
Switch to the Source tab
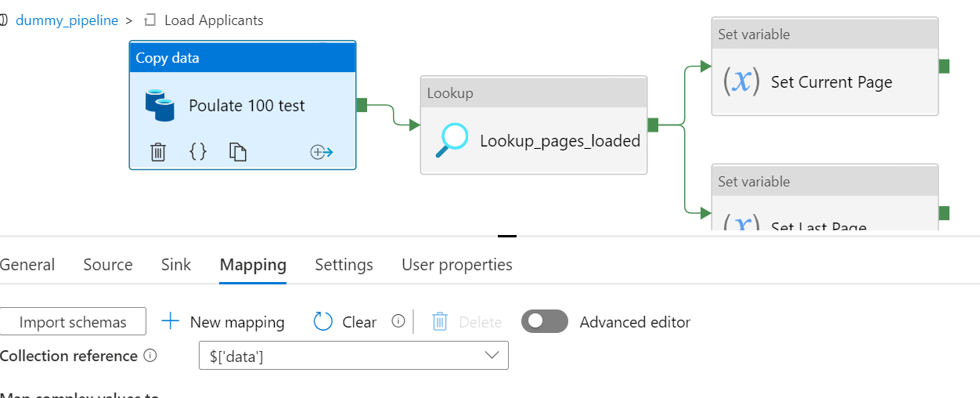[108, 265]
